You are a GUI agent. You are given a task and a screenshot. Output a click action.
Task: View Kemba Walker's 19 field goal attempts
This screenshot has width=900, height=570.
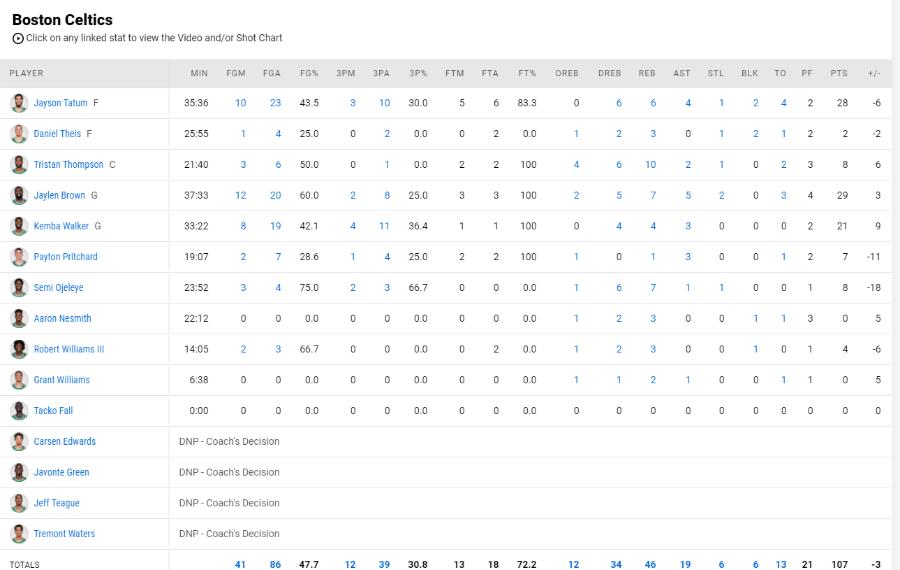coord(276,226)
